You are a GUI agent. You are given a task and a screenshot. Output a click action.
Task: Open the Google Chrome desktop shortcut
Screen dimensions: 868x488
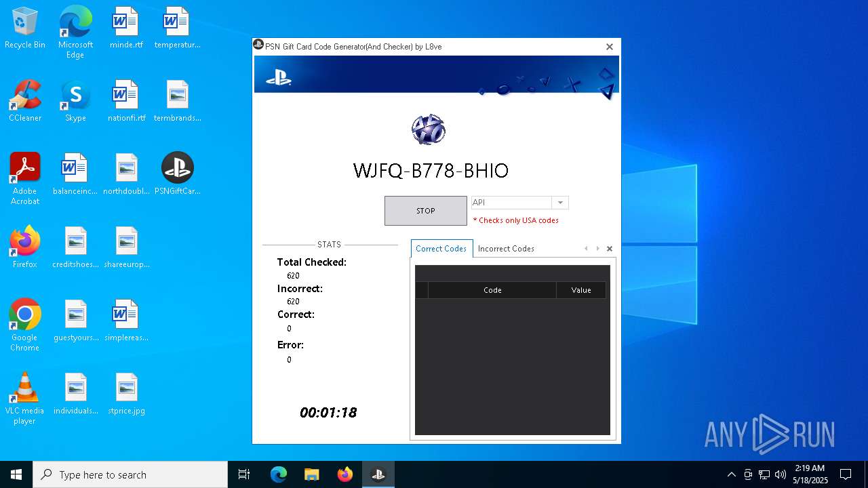click(25, 325)
